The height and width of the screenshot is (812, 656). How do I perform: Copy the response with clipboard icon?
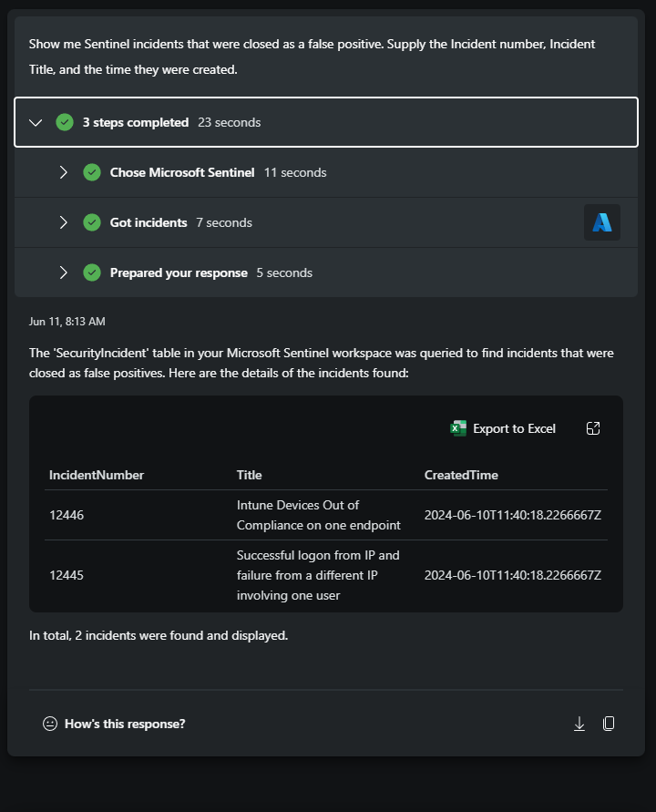609,724
